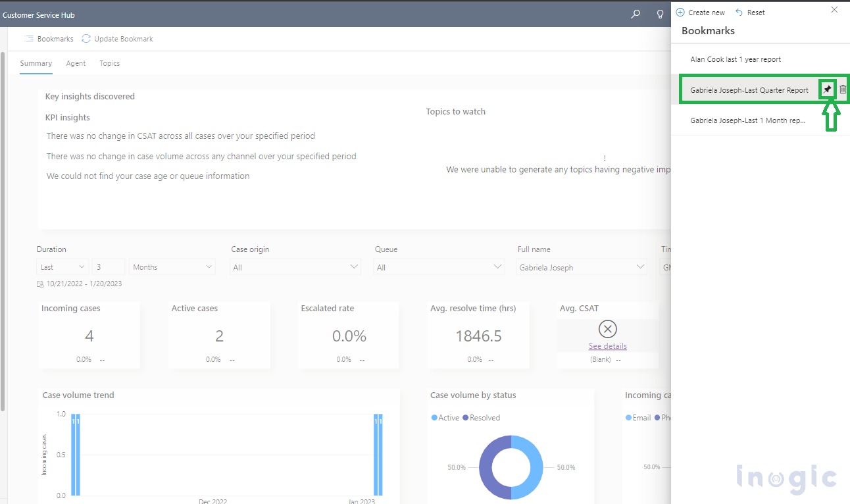Click the Update Bookmark refresh icon

[86, 39]
